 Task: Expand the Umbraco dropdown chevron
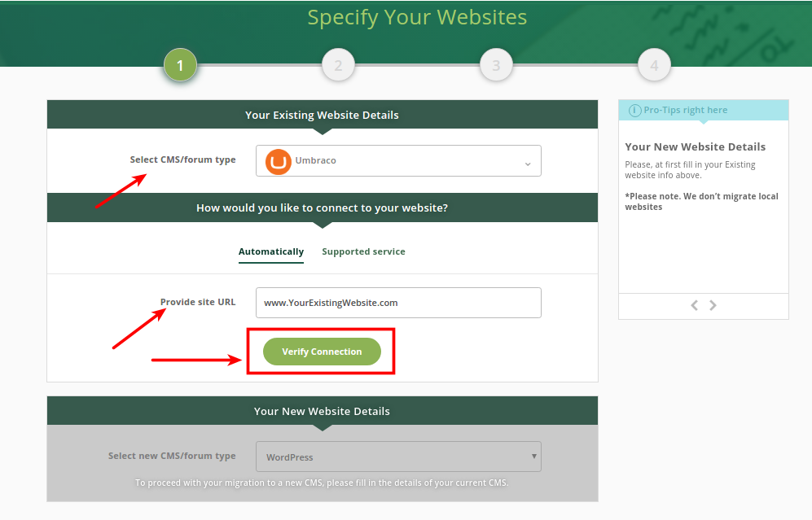tap(528, 164)
